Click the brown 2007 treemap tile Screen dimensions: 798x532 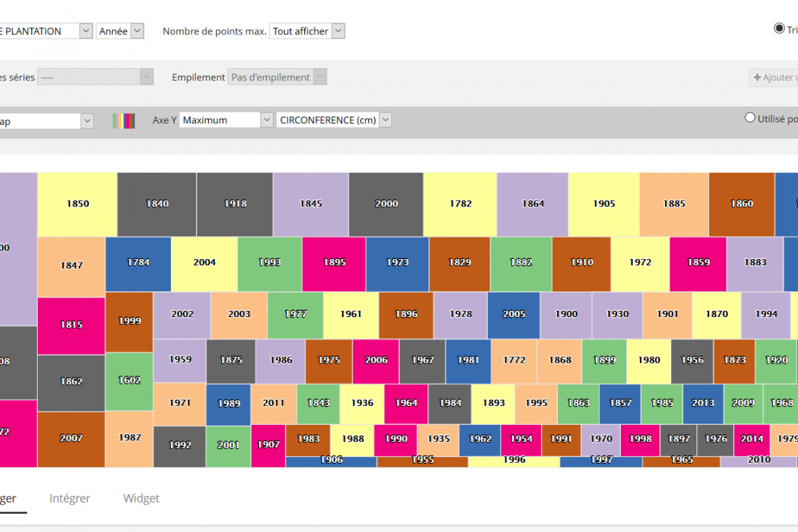(x=71, y=438)
